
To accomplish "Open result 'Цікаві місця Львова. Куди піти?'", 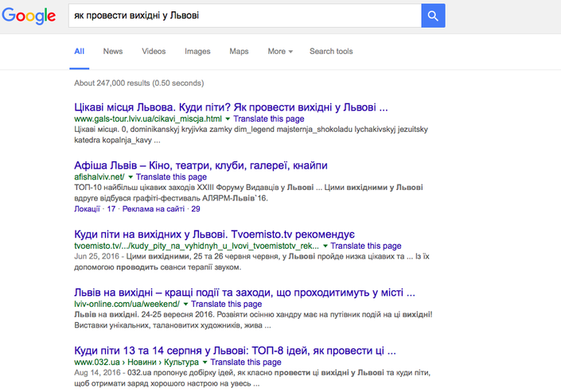I will [x=231, y=107].
